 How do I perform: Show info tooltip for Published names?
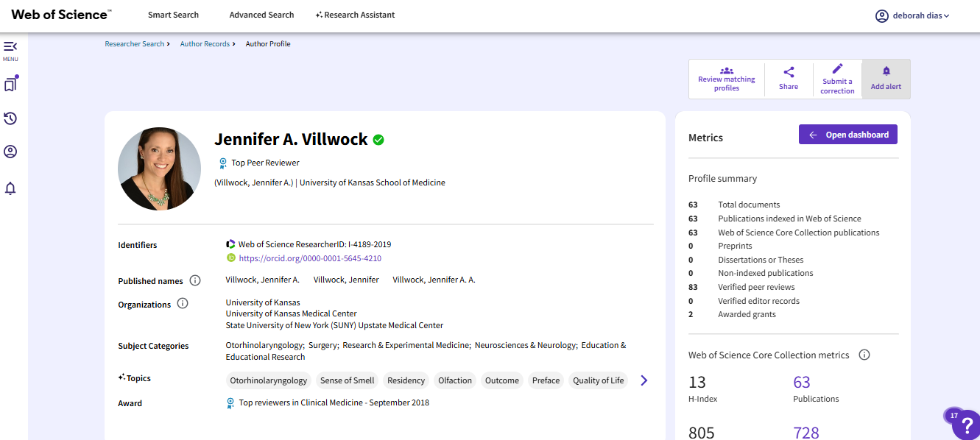(x=194, y=280)
